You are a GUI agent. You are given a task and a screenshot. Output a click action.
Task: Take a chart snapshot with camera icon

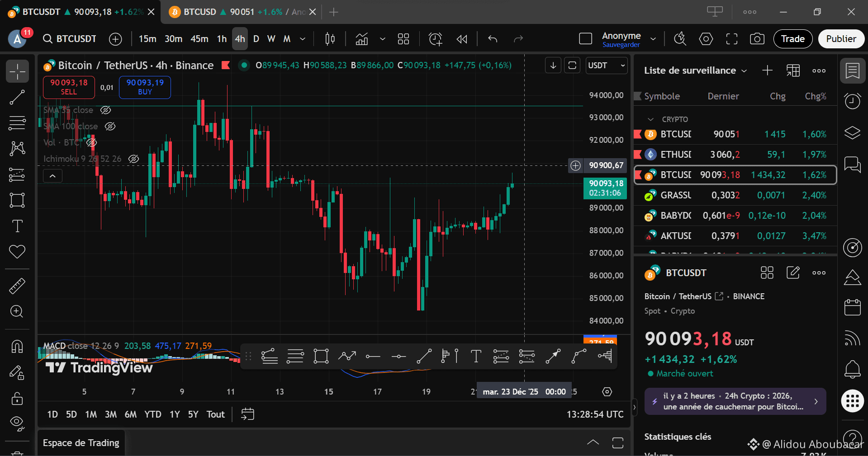(757, 39)
